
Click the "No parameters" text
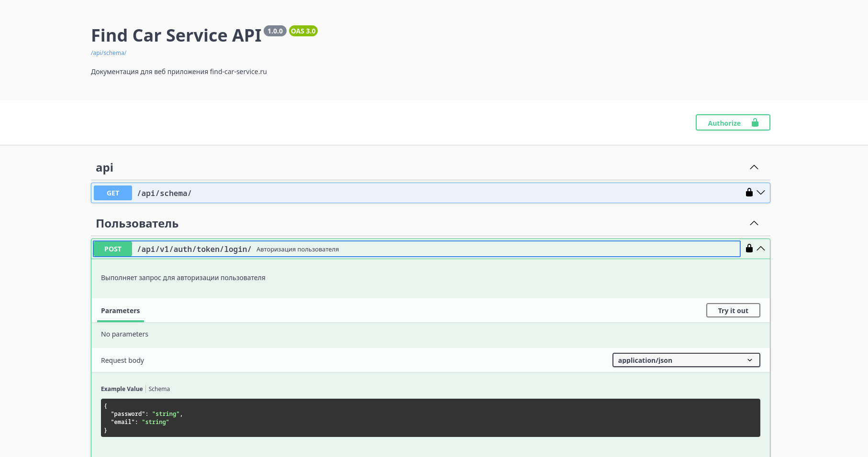pyautogui.click(x=124, y=334)
